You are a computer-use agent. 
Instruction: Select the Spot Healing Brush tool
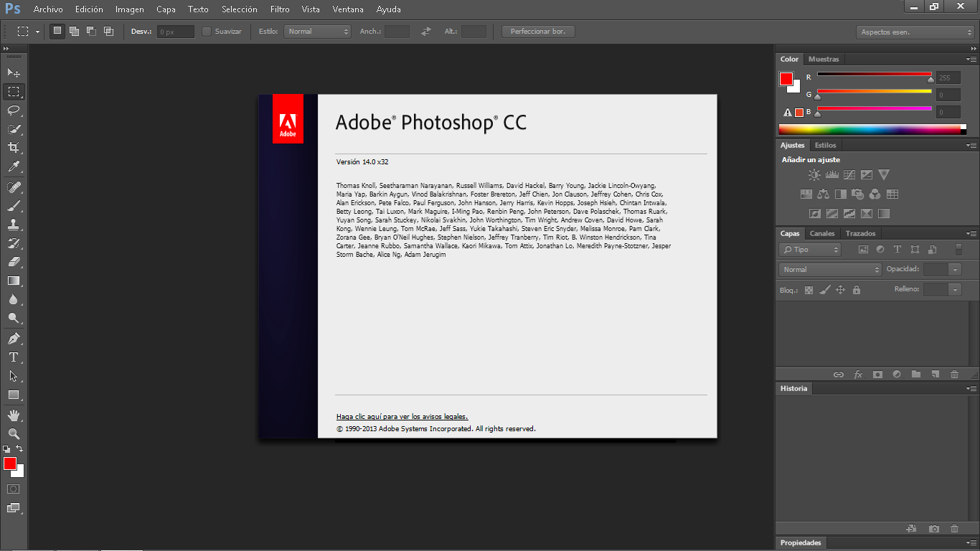pyautogui.click(x=14, y=187)
